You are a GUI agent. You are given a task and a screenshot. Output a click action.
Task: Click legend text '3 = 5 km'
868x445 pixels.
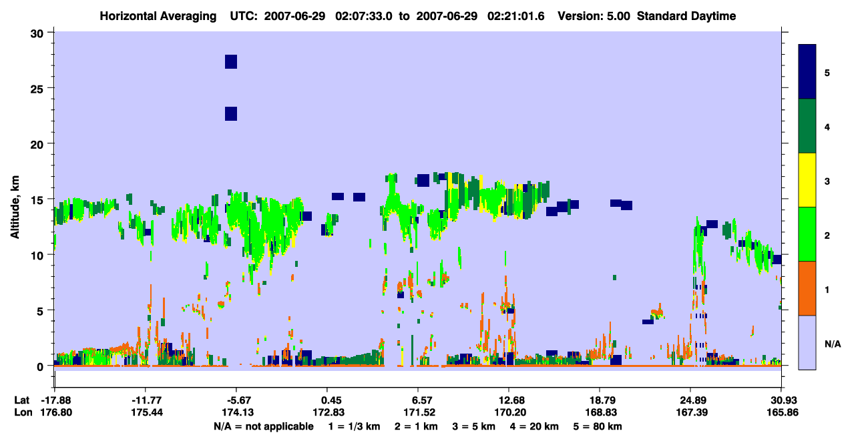[475, 426]
